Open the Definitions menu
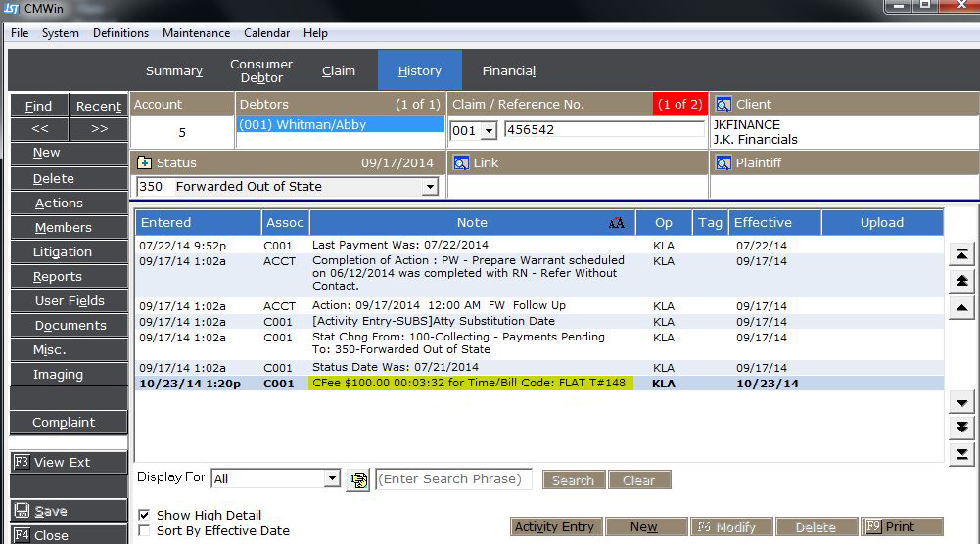This screenshot has height=544, width=980. click(120, 33)
